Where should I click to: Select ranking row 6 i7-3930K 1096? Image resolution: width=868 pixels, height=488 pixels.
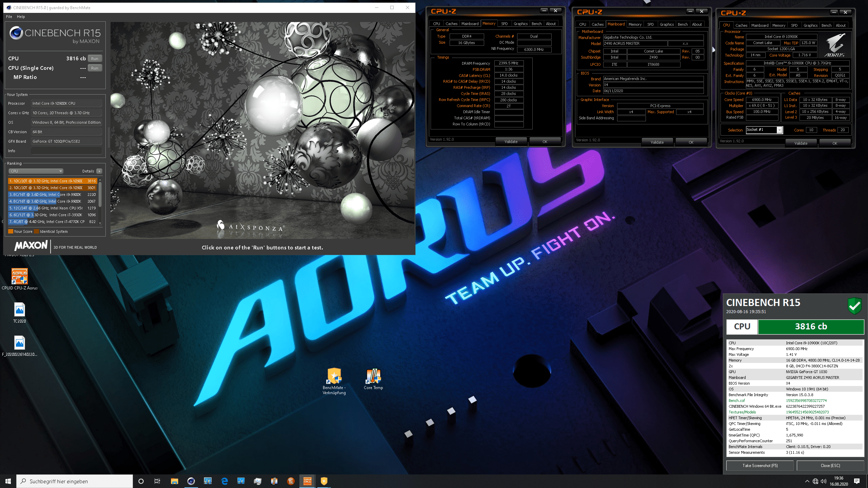tap(53, 215)
